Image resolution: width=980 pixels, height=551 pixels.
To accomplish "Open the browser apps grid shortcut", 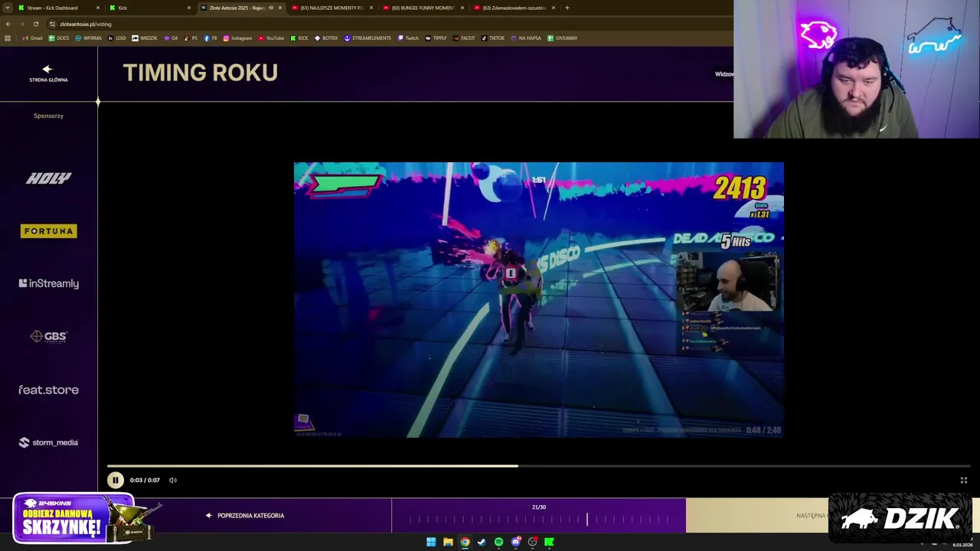I will click(x=8, y=38).
